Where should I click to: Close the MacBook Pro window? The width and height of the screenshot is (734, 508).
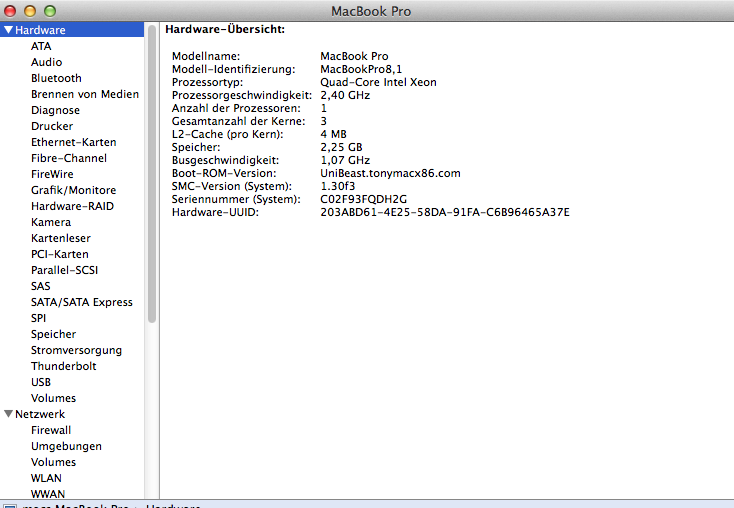point(10,10)
